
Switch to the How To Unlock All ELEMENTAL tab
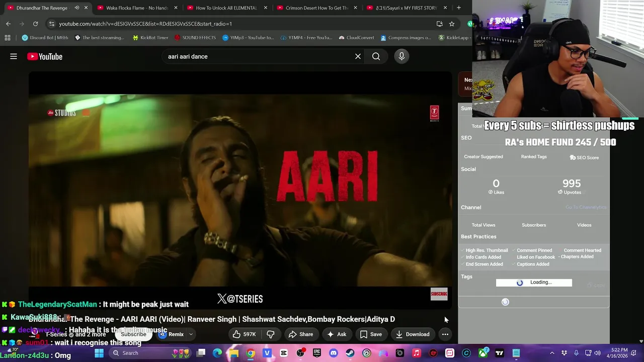[x=226, y=8]
